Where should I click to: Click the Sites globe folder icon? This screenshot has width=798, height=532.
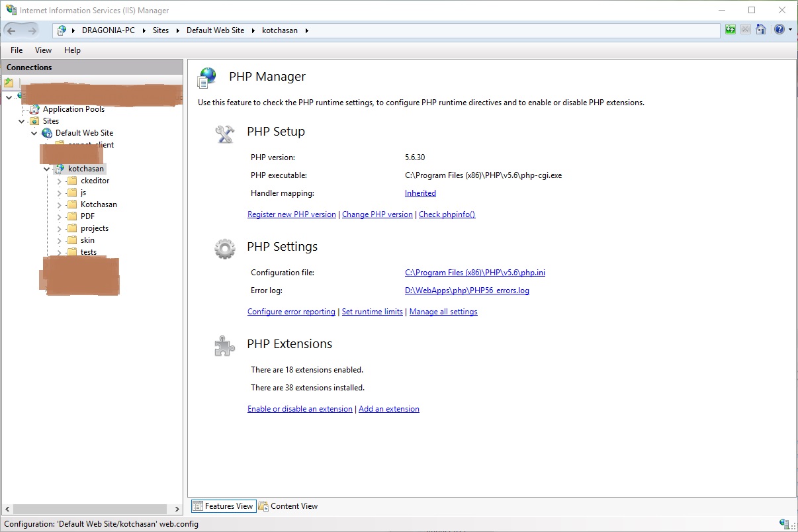click(x=35, y=121)
